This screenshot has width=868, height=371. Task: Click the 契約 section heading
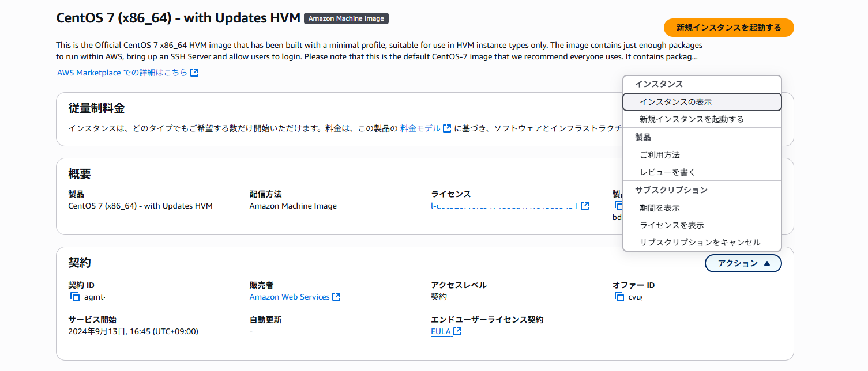tap(80, 263)
